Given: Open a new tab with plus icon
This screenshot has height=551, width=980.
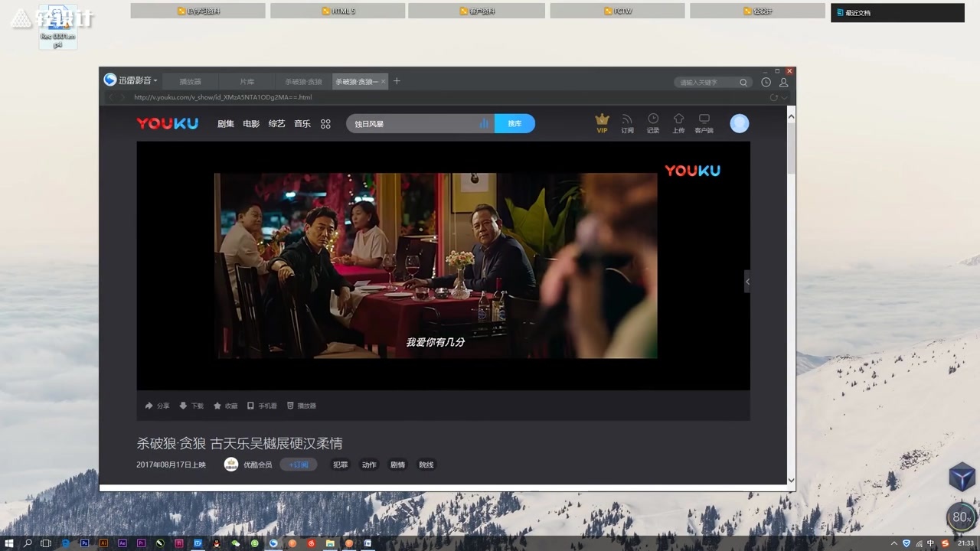Looking at the screenshot, I should 397,81.
